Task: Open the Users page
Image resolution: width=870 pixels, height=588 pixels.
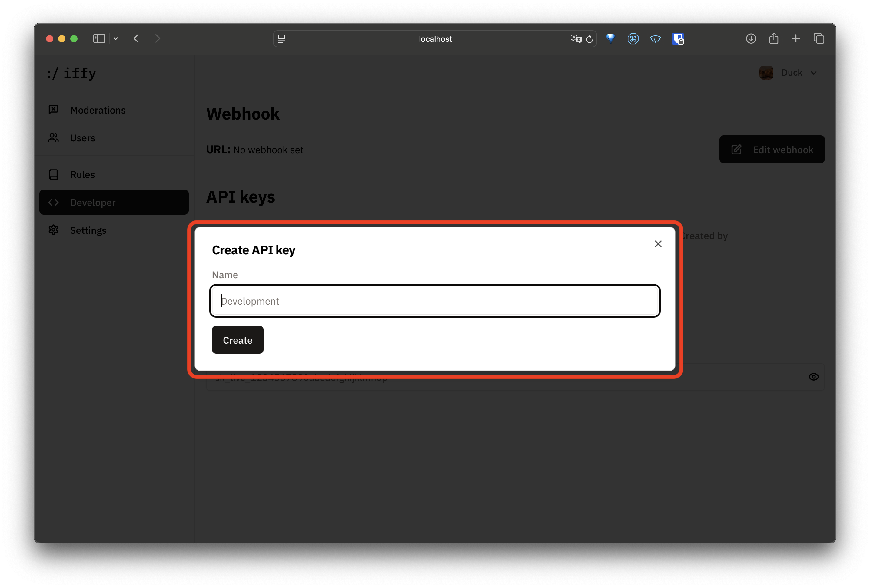Action: (82, 138)
